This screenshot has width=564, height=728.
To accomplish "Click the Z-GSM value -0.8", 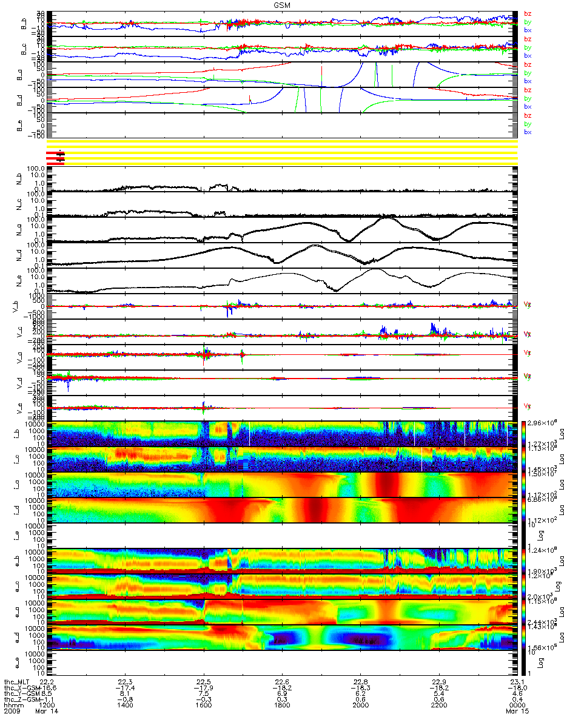I will [124, 700].
